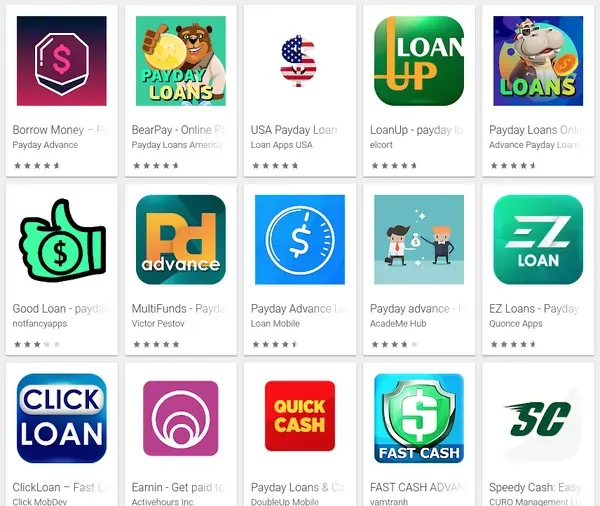Viewport: 600px width, 506px height.
Task: Select the hippo Payday Loans Online icon
Action: (538, 61)
